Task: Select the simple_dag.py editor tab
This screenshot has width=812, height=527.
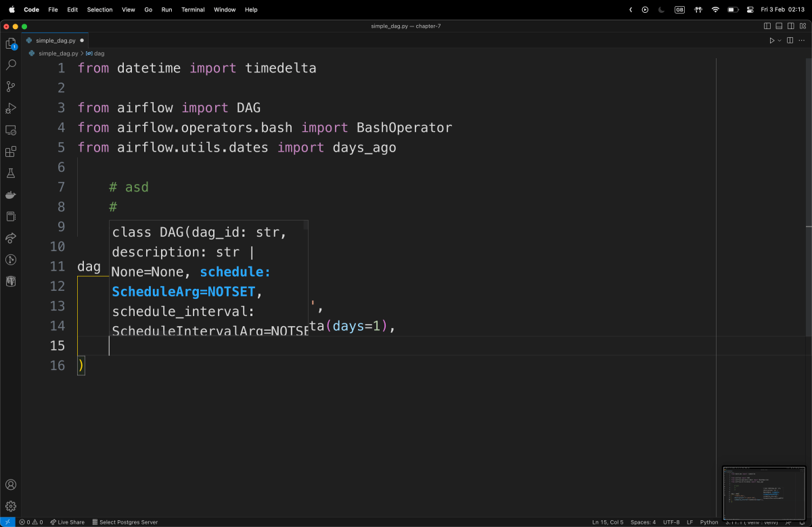Action: pyautogui.click(x=55, y=41)
